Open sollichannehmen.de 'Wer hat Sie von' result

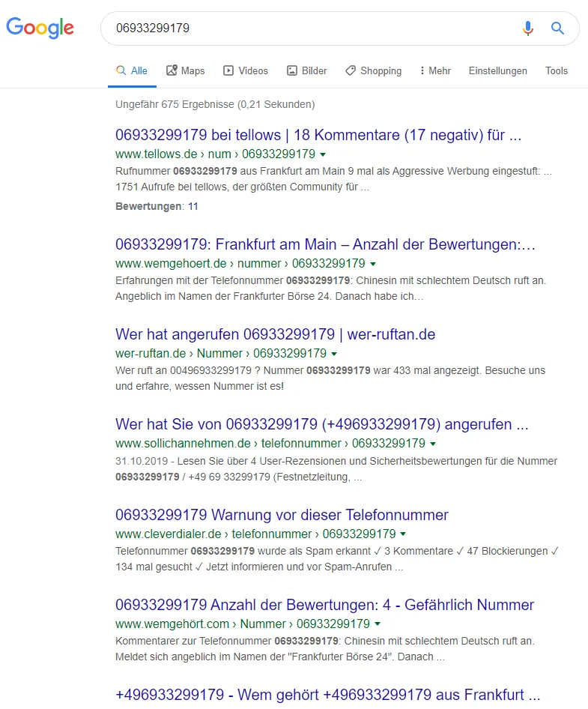tap(322, 424)
